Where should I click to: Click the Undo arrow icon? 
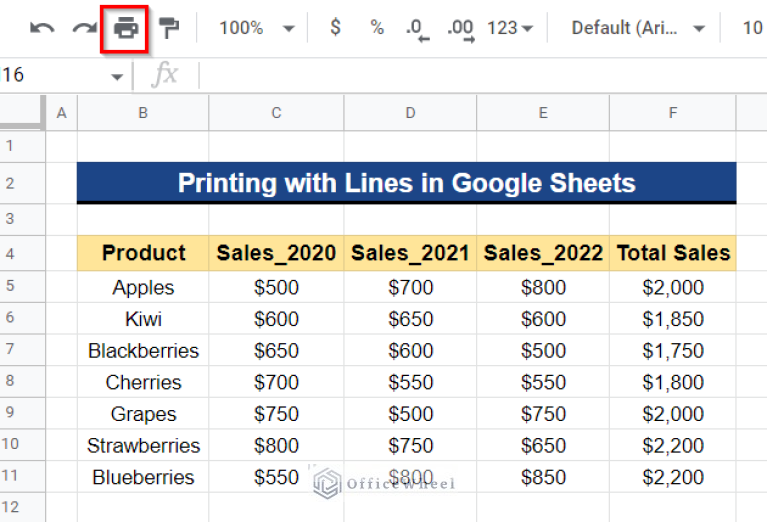tap(42, 28)
